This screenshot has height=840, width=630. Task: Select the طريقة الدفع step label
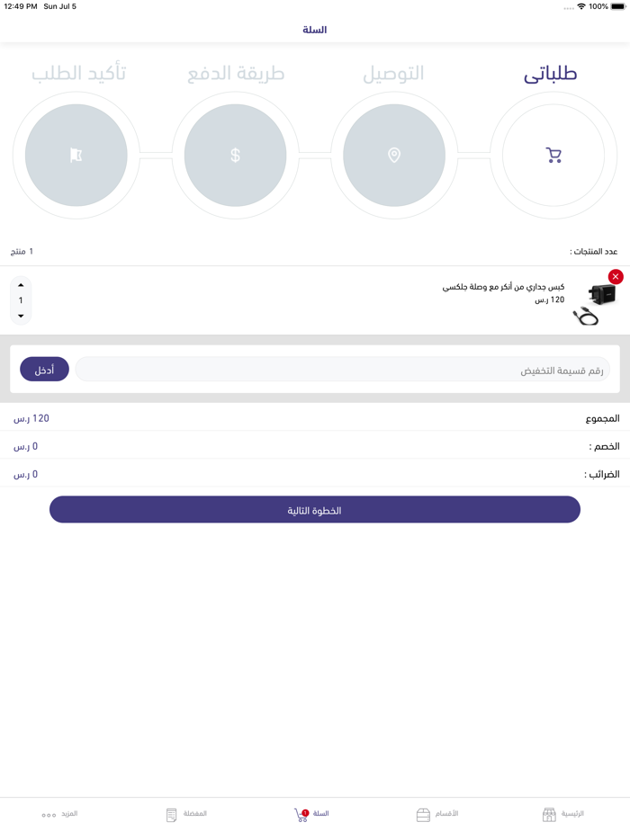tap(236, 73)
